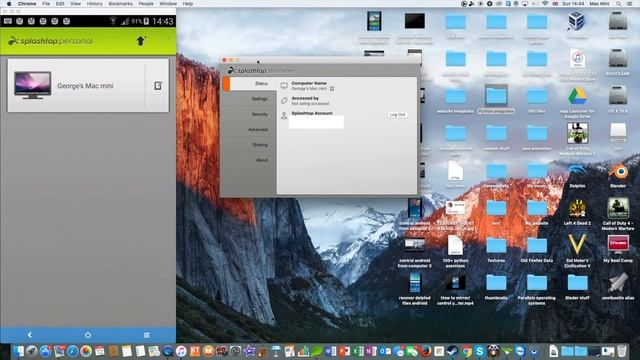This screenshot has height=360, width=640.
Task: Open the About tab in Splashtop Streamer
Action: coord(262,160)
